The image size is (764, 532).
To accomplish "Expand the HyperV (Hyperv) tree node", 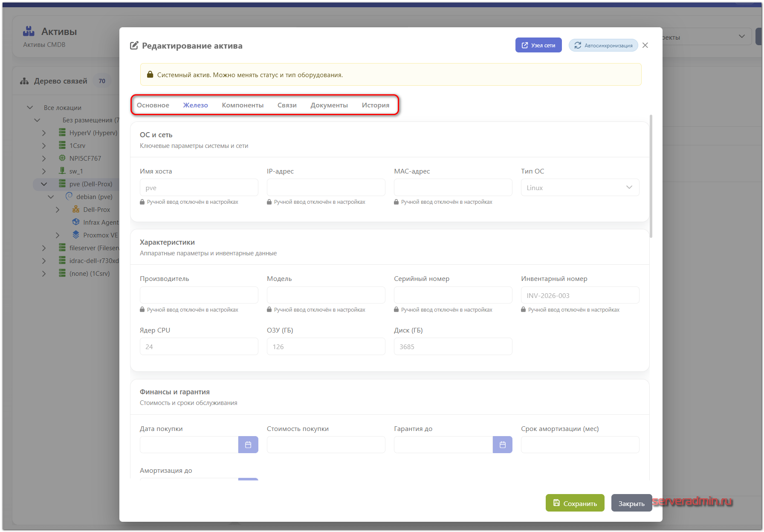I will pos(44,133).
